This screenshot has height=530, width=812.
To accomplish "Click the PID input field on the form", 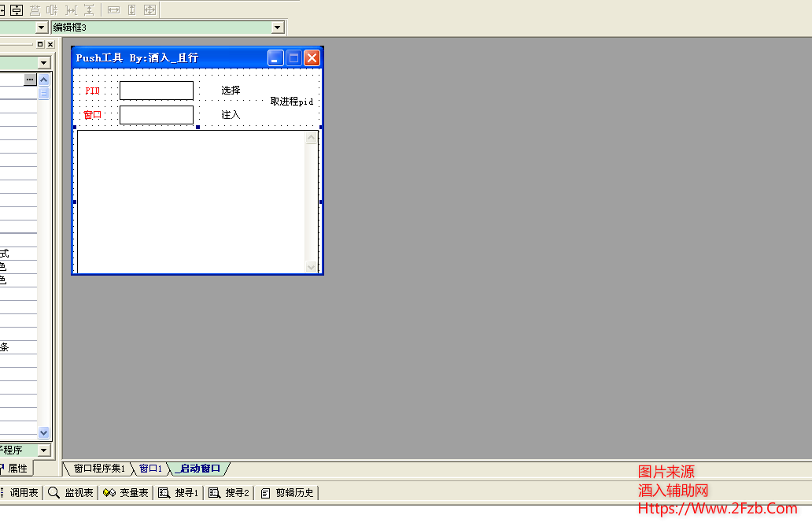I will [x=156, y=90].
